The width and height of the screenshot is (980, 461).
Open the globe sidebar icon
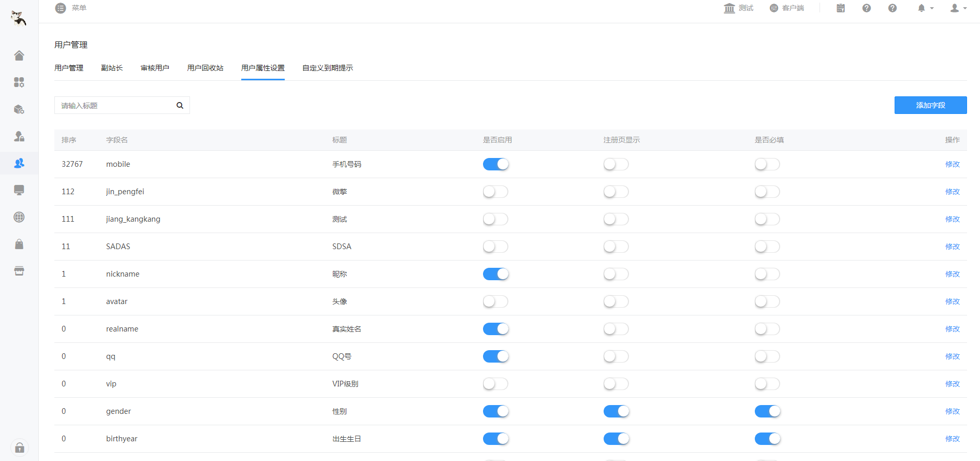coord(19,217)
